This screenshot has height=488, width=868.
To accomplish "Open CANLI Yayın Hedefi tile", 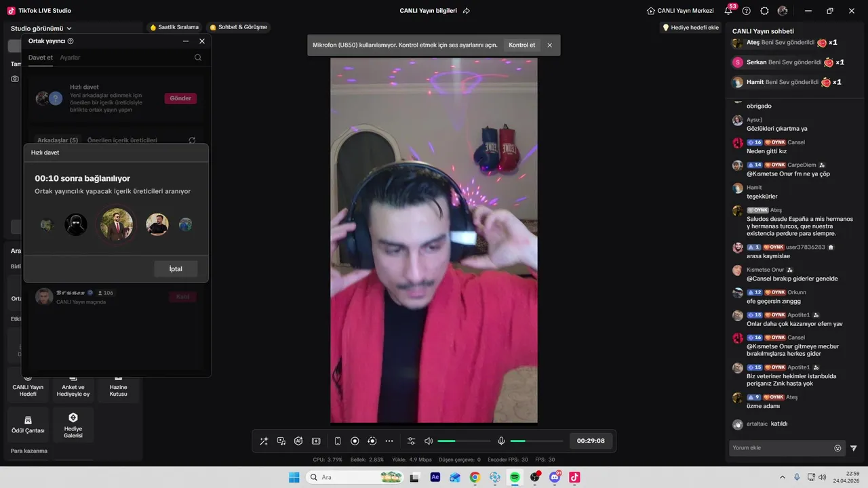I will [x=28, y=385].
